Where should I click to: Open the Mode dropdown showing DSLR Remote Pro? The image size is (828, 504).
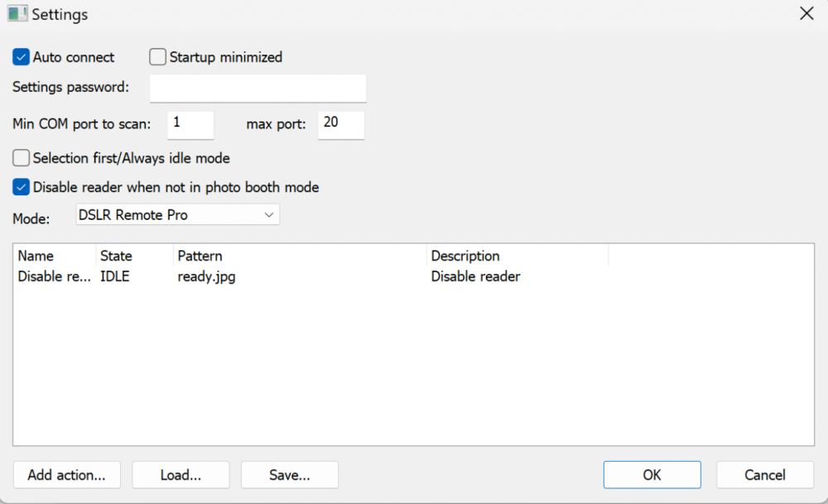pos(178,215)
